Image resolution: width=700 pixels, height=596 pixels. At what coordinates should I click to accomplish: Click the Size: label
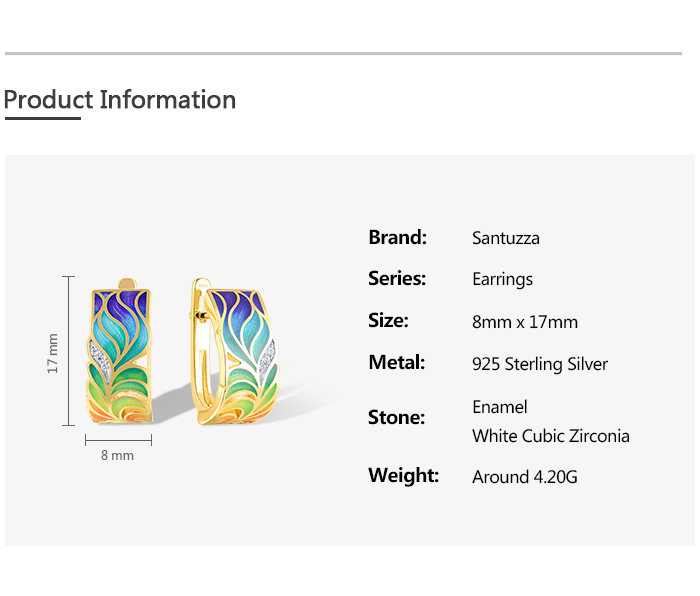388,320
